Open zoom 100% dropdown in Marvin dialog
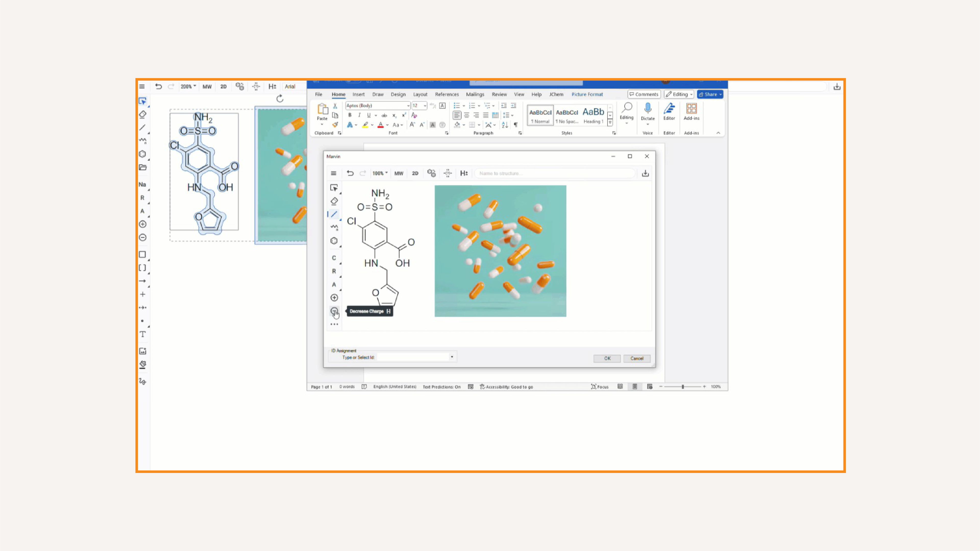This screenshot has width=980, height=551. (380, 173)
